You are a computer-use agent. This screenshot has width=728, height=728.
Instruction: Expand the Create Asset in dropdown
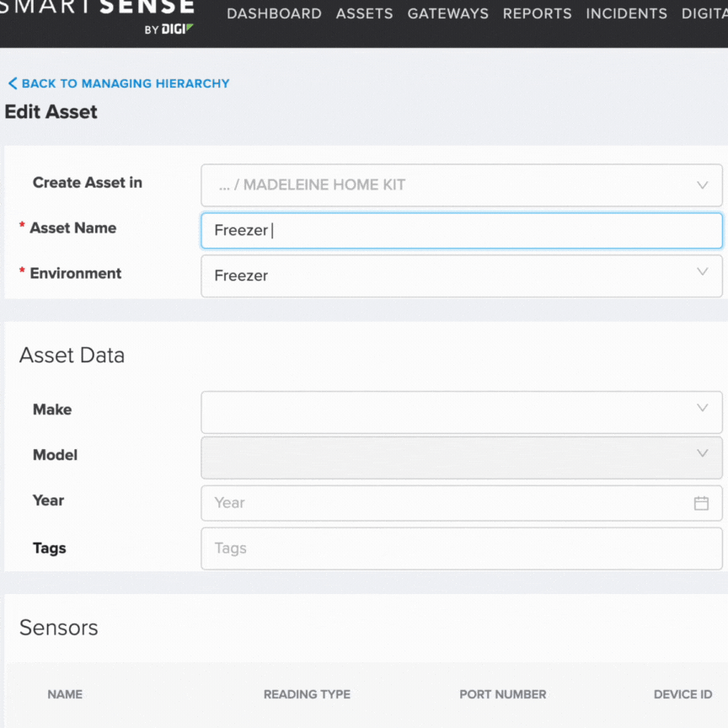462,185
